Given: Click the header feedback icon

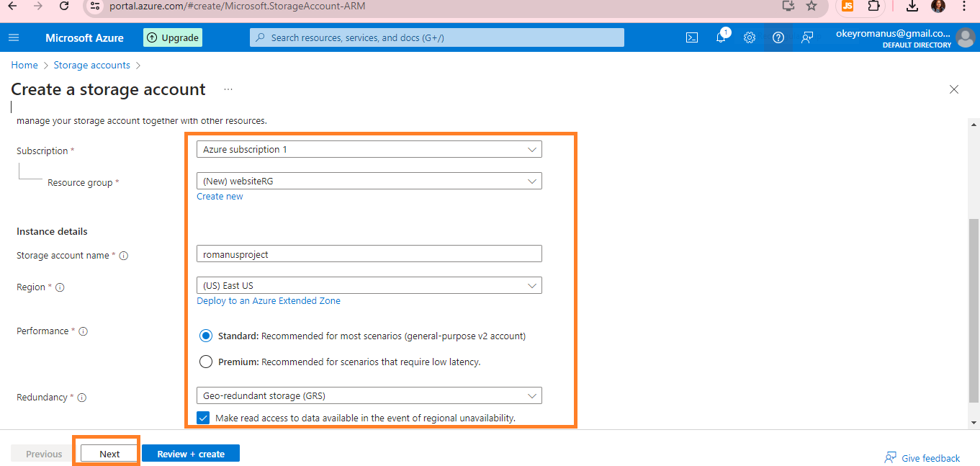Looking at the screenshot, I should tap(807, 37).
